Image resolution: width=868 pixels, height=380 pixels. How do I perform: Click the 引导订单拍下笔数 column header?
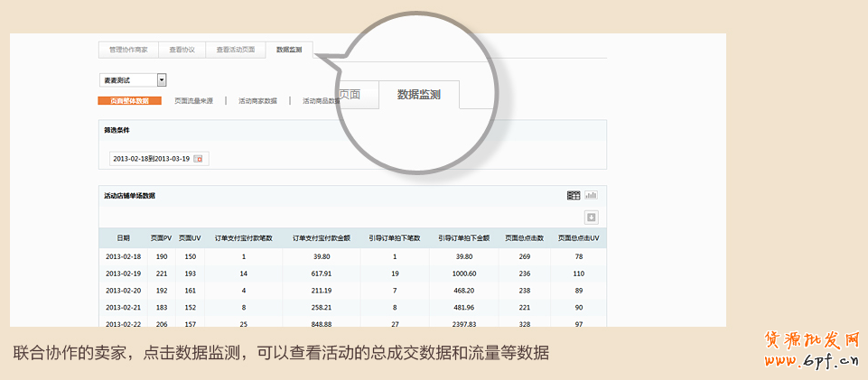(395, 238)
